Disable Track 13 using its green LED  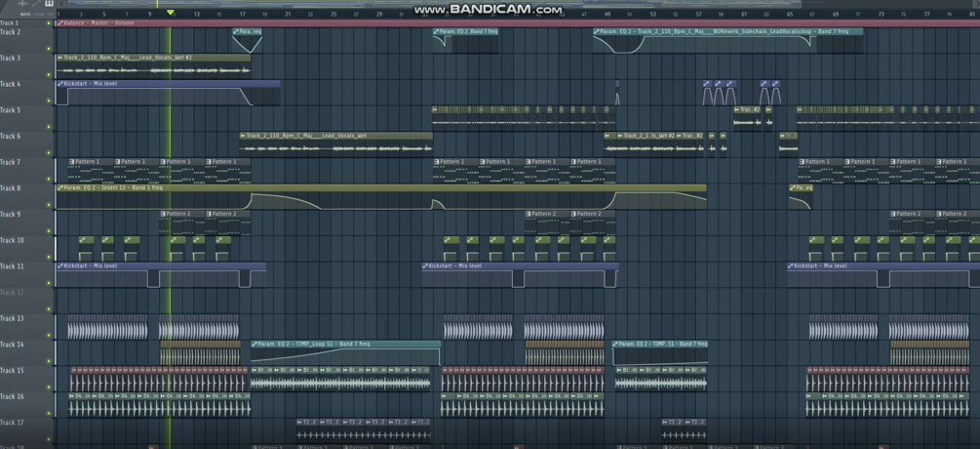(49, 335)
